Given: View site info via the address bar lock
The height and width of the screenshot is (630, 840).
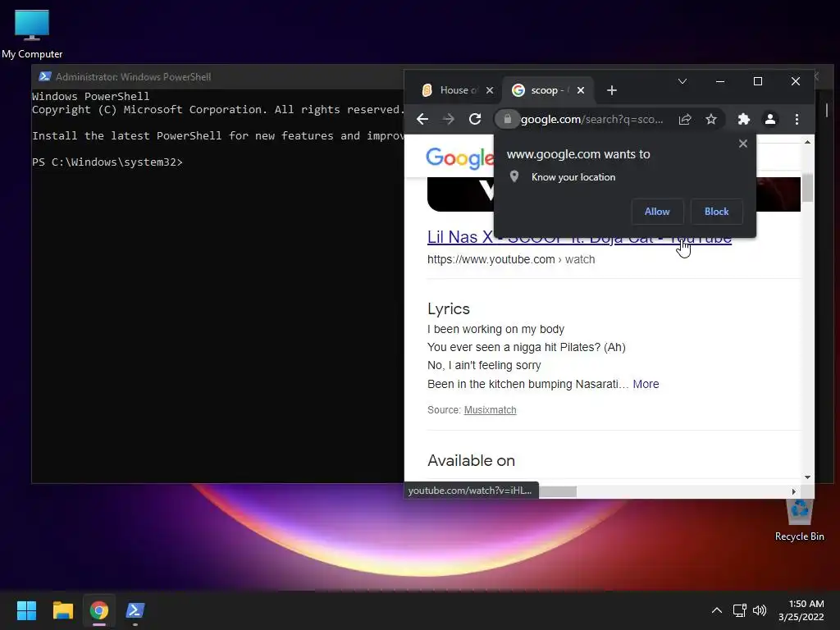Looking at the screenshot, I should click(x=507, y=119).
